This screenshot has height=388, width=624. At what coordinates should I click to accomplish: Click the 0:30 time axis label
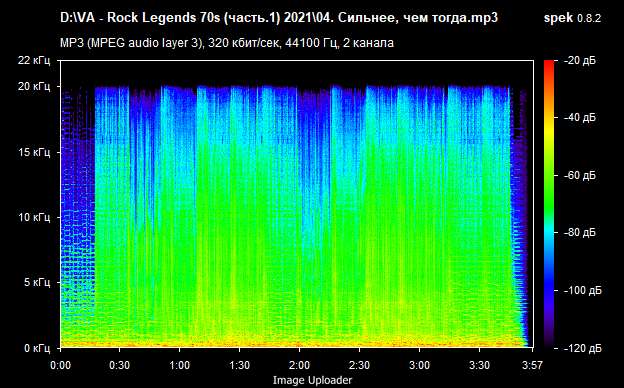point(120,365)
